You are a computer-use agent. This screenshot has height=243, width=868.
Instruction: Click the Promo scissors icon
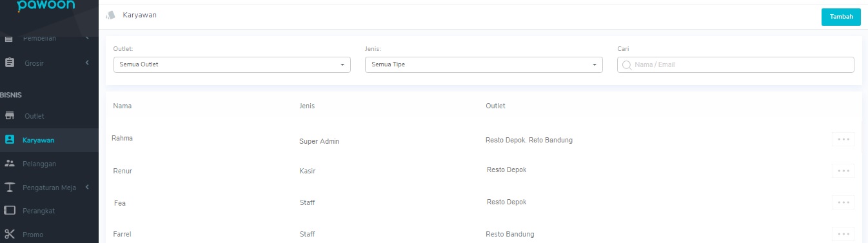tap(9, 235)
